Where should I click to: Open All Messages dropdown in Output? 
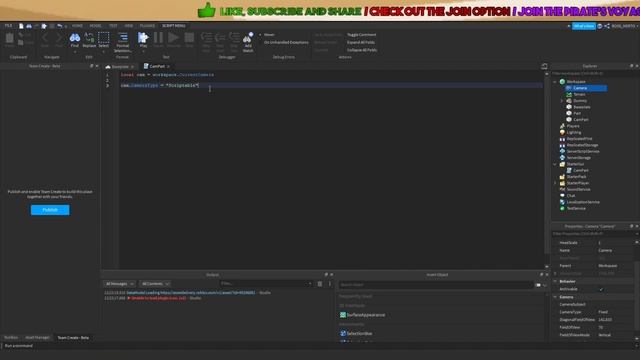pos(120,284)
